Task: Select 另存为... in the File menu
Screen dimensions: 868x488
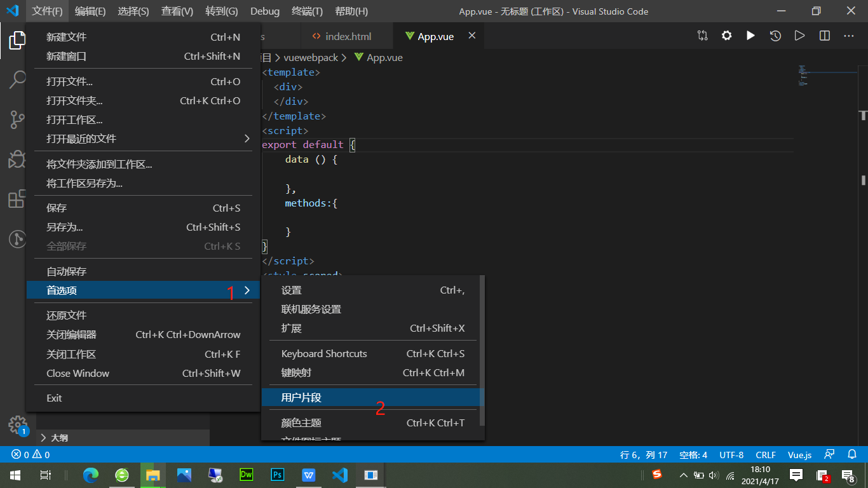Action: pyautogui.click(x=143, y=227)
